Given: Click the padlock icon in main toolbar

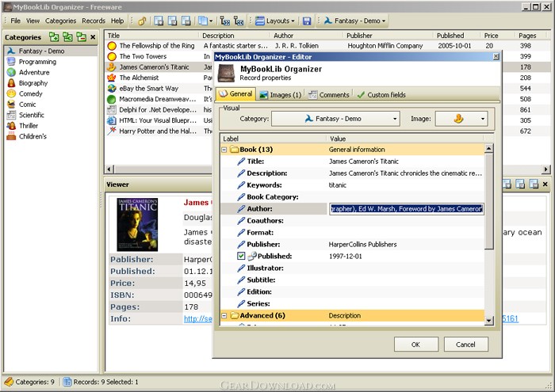Looking at the screenshot, I should (142, 21).
